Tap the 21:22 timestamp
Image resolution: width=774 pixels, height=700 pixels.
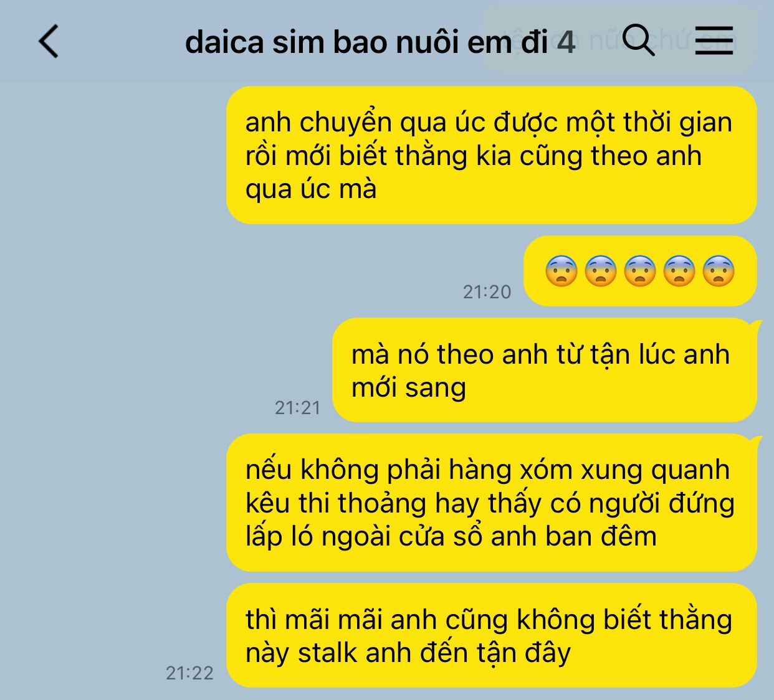coord(189,673)
